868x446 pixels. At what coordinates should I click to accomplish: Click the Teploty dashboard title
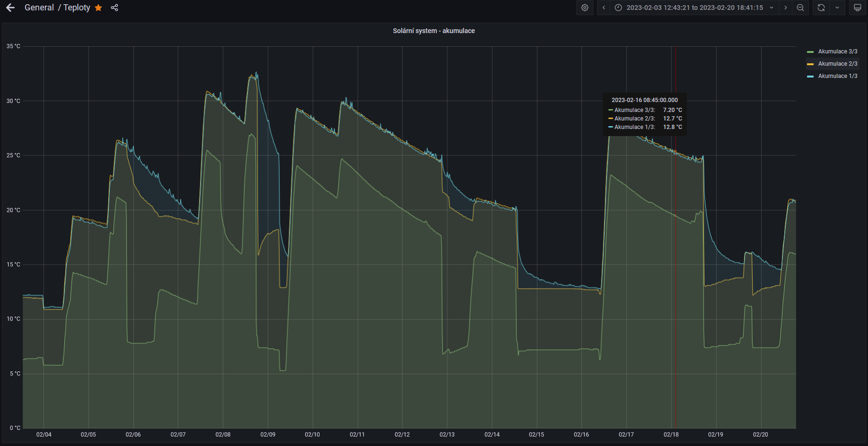[x=77, y=8]
